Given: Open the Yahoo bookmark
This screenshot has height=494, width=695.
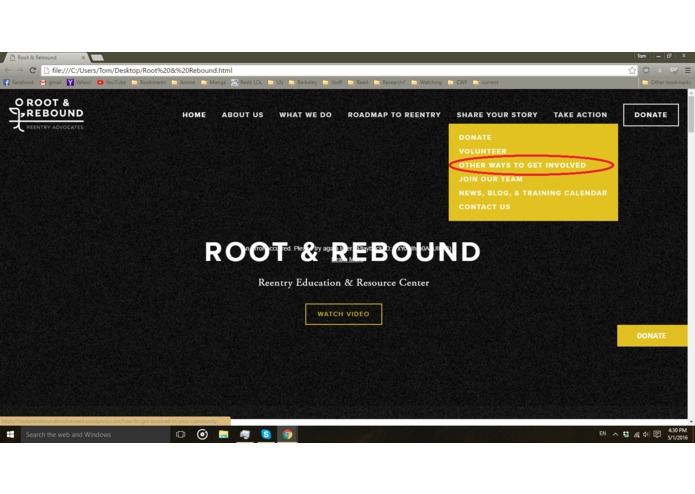Looking at the screenshot, I should coord(79,82).
